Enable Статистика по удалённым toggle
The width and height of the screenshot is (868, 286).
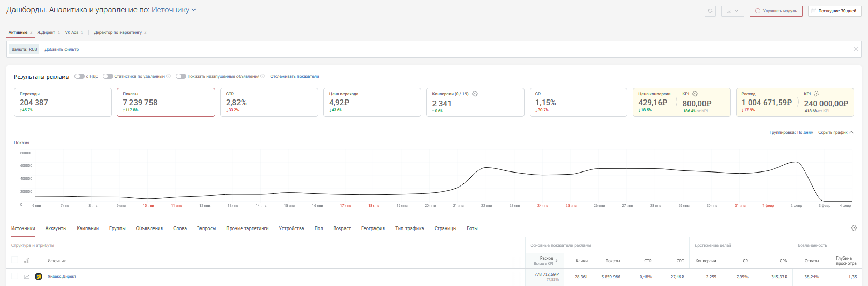point(108,76)
